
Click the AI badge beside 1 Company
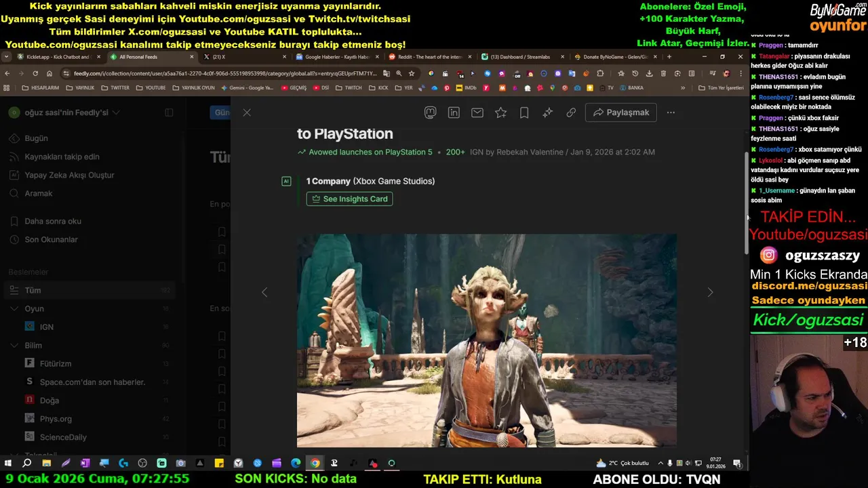[286, 181]
